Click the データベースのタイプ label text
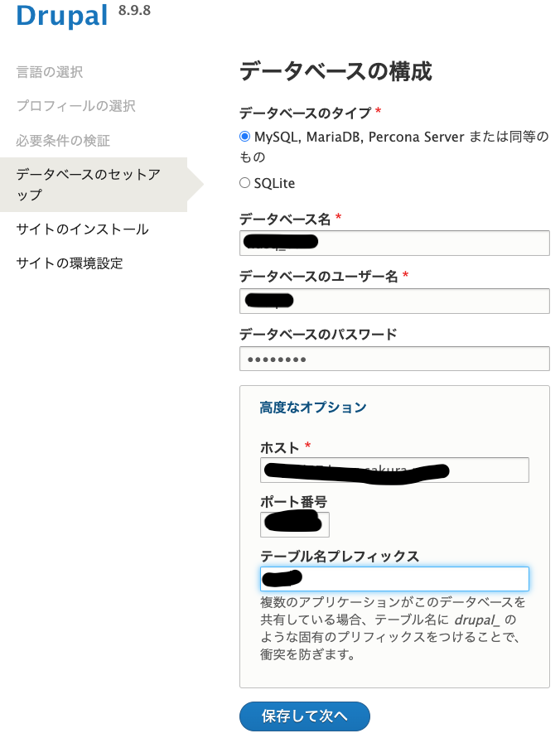Screen dimensions: 560x738 coord(306,113)
